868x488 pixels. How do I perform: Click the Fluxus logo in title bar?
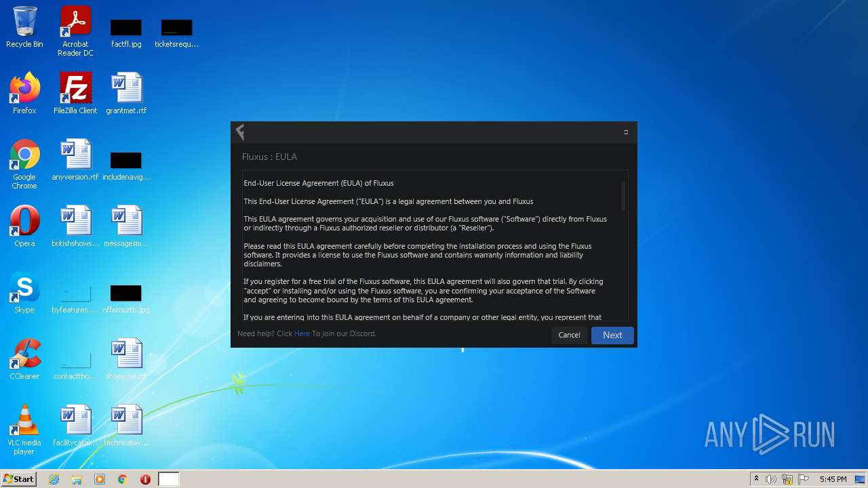pos(239,131)
